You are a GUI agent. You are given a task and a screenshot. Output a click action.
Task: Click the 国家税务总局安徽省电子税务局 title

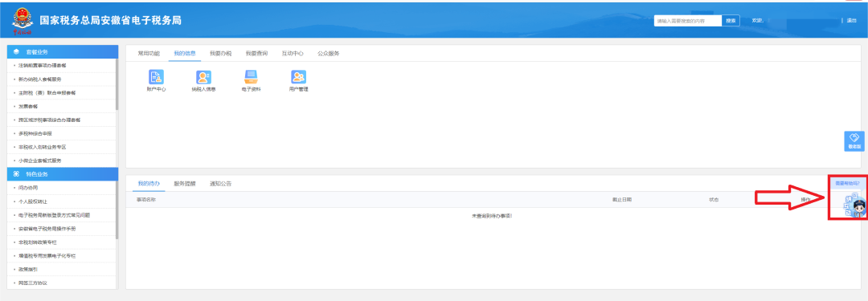(111, 21)
